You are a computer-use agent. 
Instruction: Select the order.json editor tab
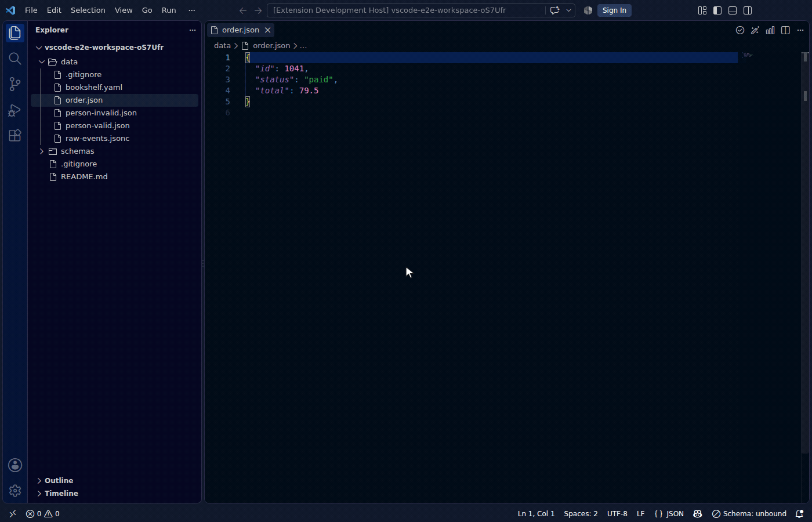(241, 30)
